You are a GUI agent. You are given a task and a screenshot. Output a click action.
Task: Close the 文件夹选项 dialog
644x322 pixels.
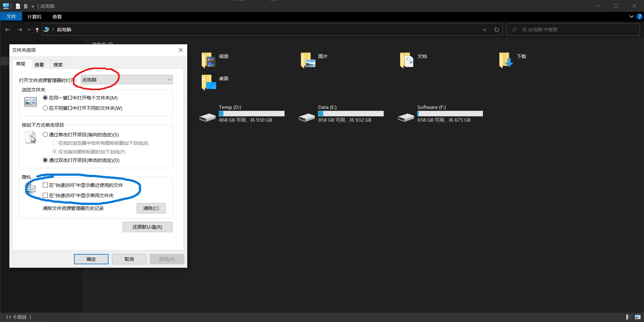click(181, 50)
